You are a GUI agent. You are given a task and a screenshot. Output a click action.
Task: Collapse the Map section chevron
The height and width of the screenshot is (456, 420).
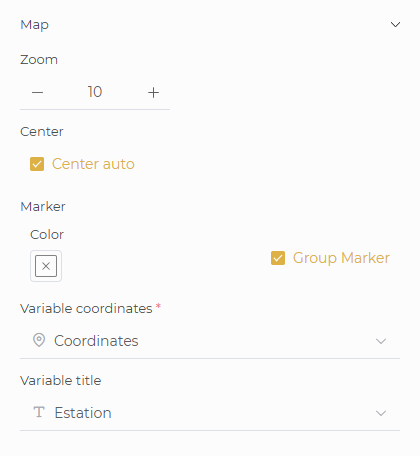coord(395,25)
